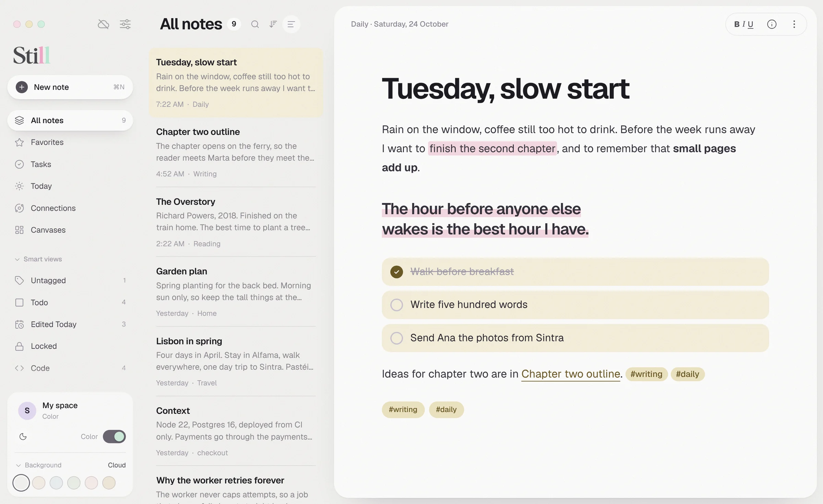The height and width of the screenshot is (504, 823).
Task: Click the inline #writing tag after the link
Action: (x=646, y=374)
